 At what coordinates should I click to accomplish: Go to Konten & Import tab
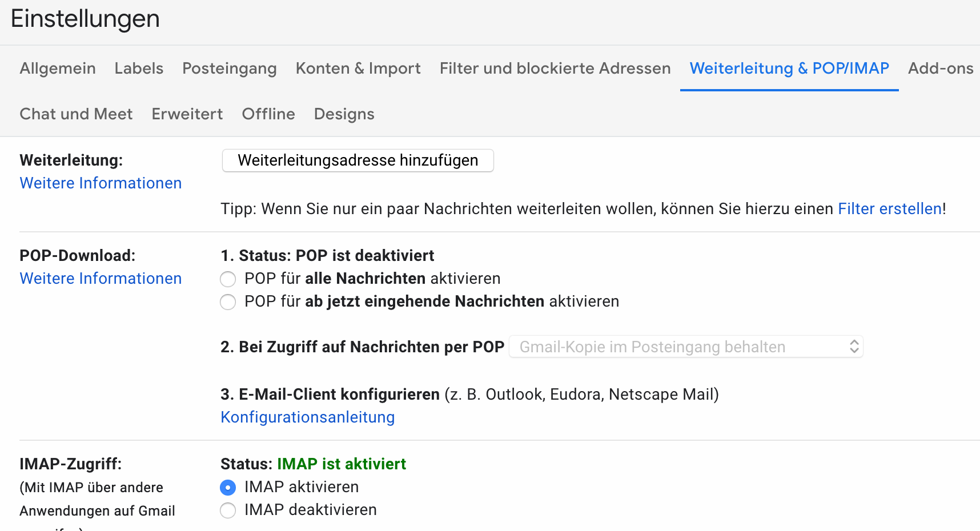[358, 69]
